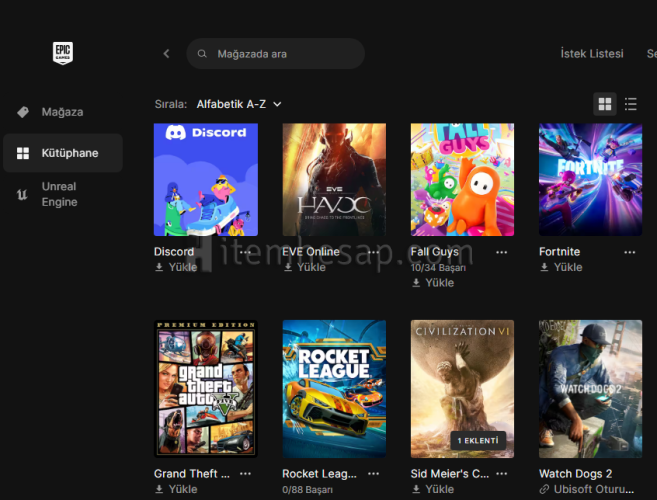
Task: Open the Alfabetik A-Z sort dropdown
Action: 239,104
